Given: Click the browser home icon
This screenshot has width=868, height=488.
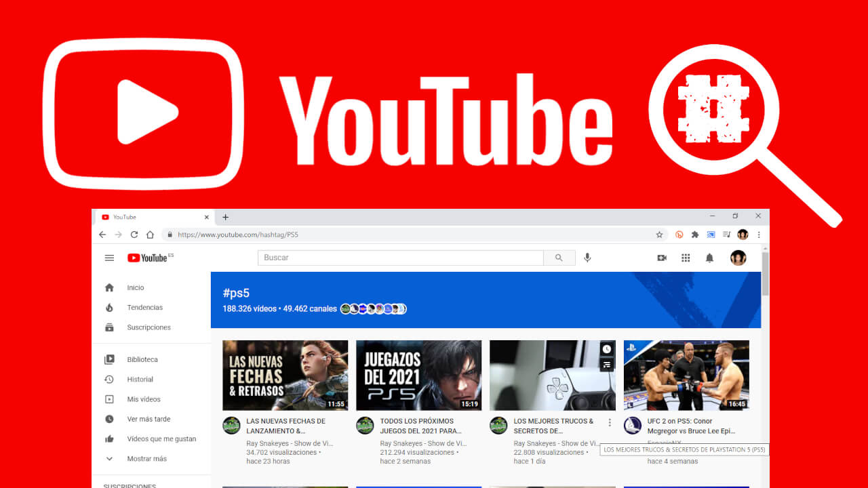Looking at the screenshot, I should (x=150, y=235).
